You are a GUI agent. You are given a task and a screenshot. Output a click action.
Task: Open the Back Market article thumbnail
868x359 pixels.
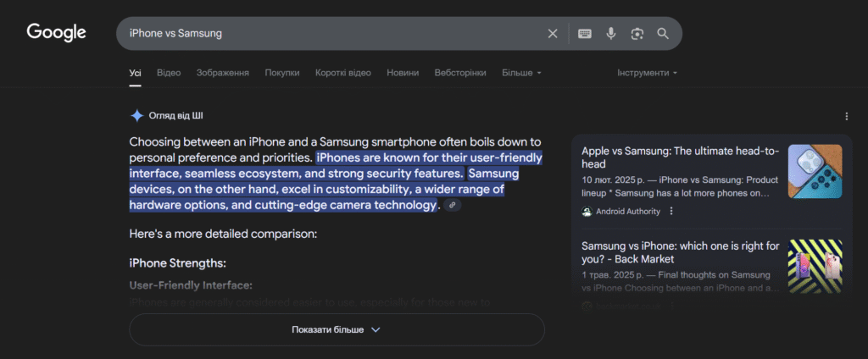pyautogui.click(x=815, y=267)
